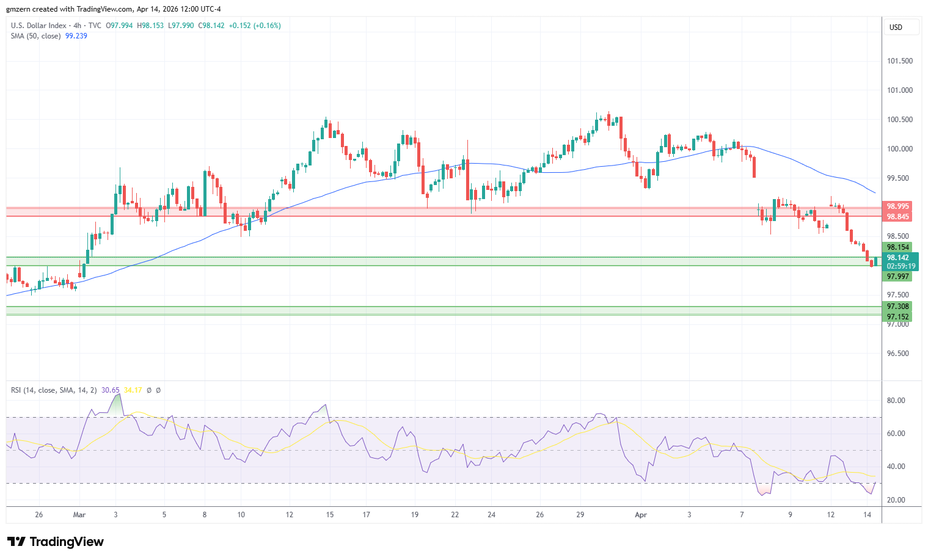Click the change value +0.152 (+0.16%)
Image resolution: width=928 pixels, height=560 pixels.
tap(255, 26)
